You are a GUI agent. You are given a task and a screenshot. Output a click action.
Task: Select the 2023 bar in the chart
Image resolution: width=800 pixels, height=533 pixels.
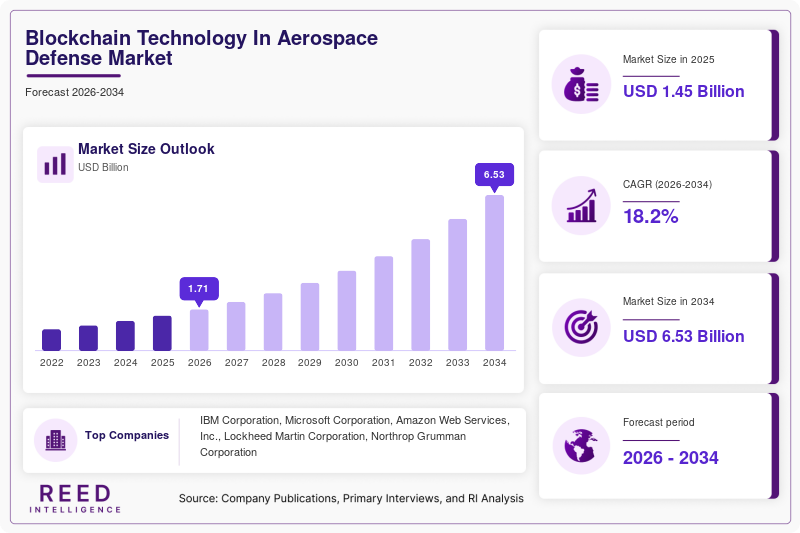click(88, 338)
